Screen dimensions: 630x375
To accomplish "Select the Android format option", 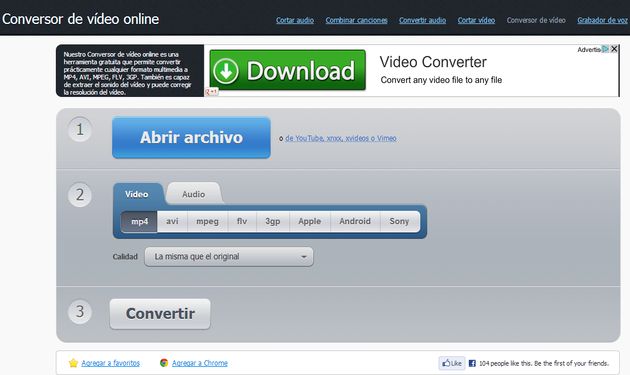I will click(x=355, y=221).
